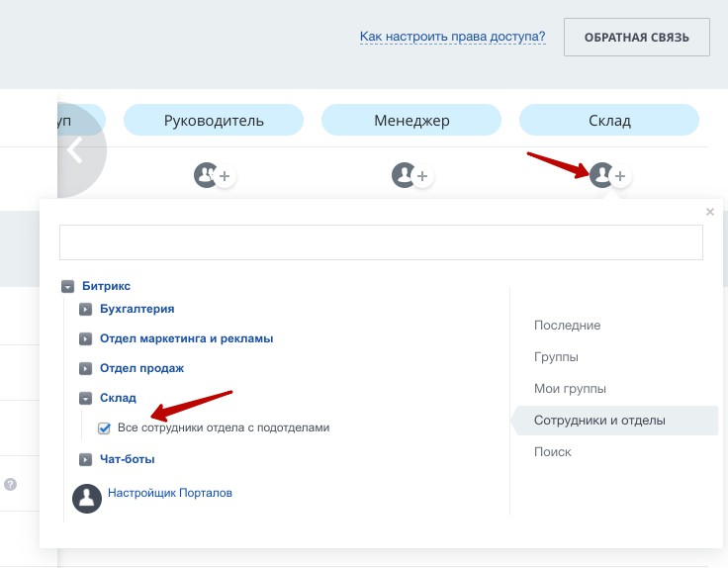The width and height of the screenshot is (728, 568).
Task: Collapse the Битрикс tree root
Action: (x=67, y=286)
